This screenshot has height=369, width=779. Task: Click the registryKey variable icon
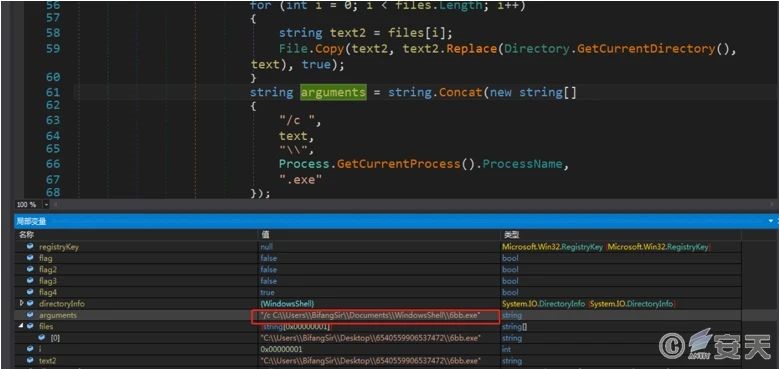(30, 247)
